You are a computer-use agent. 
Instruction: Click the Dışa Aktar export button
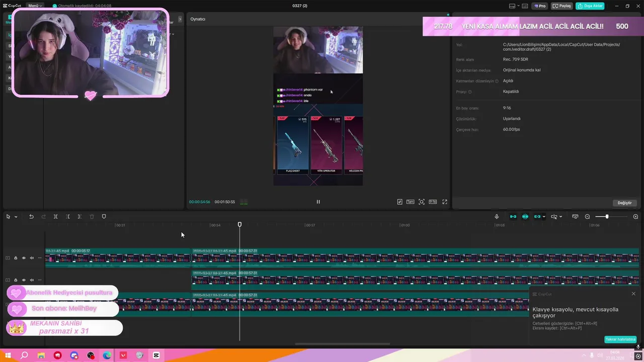(x=590, y=6)
